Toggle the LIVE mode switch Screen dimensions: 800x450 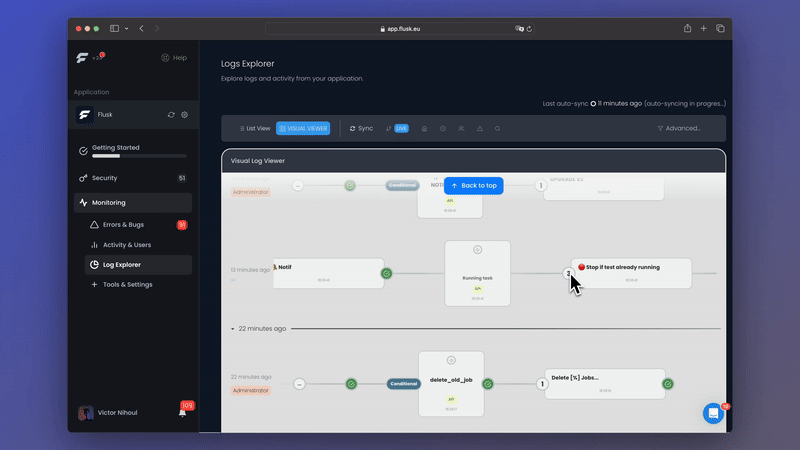coord(401,129)
